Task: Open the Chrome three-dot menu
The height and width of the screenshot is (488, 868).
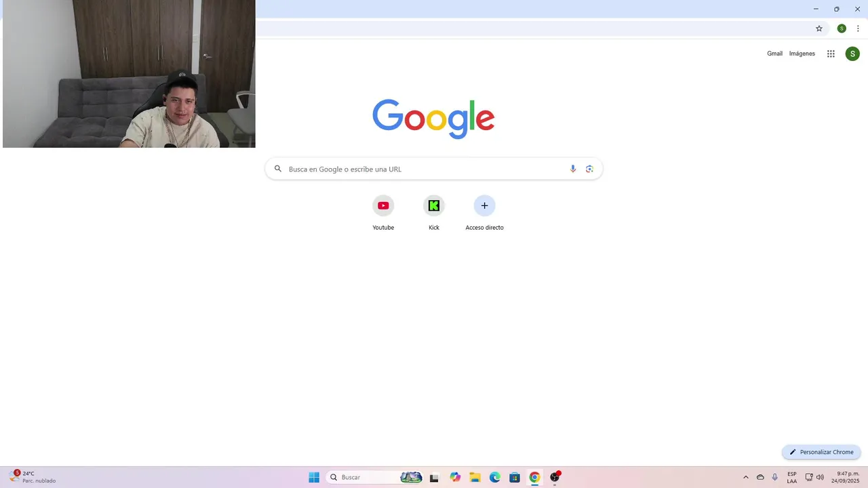Action: point(858,28)
